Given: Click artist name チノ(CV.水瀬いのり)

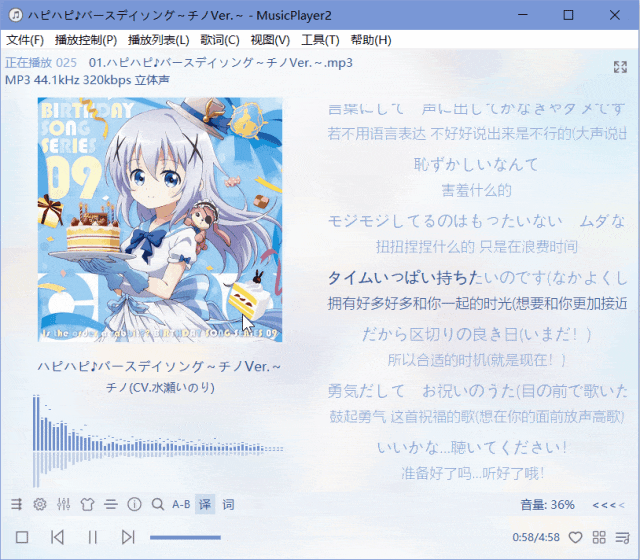Looking at the screenshot, I should (160, 387).
